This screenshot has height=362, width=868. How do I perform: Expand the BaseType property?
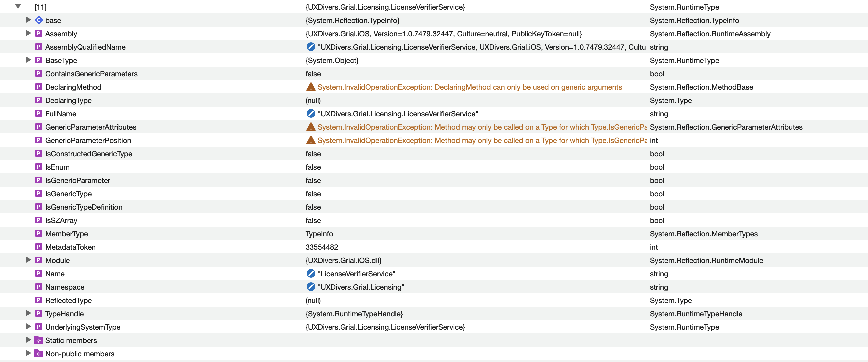click(x=29, y=60)
